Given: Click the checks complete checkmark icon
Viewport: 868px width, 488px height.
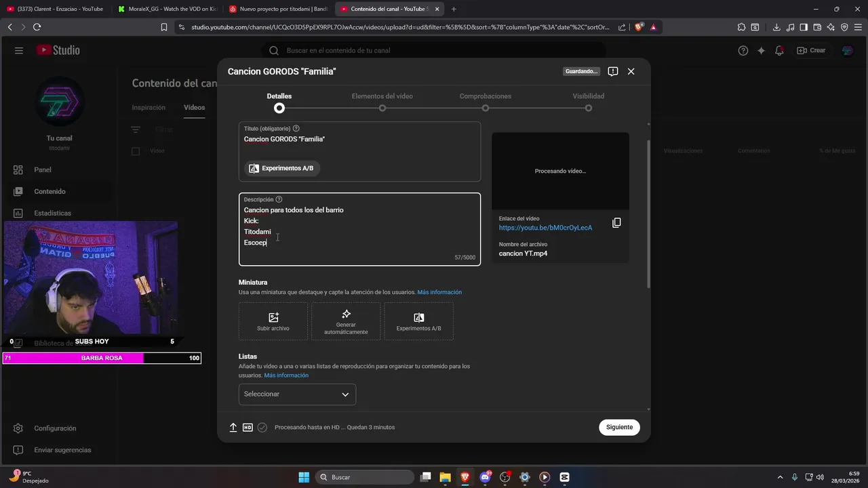Looking at the screenshot, I should coord(262,427).
